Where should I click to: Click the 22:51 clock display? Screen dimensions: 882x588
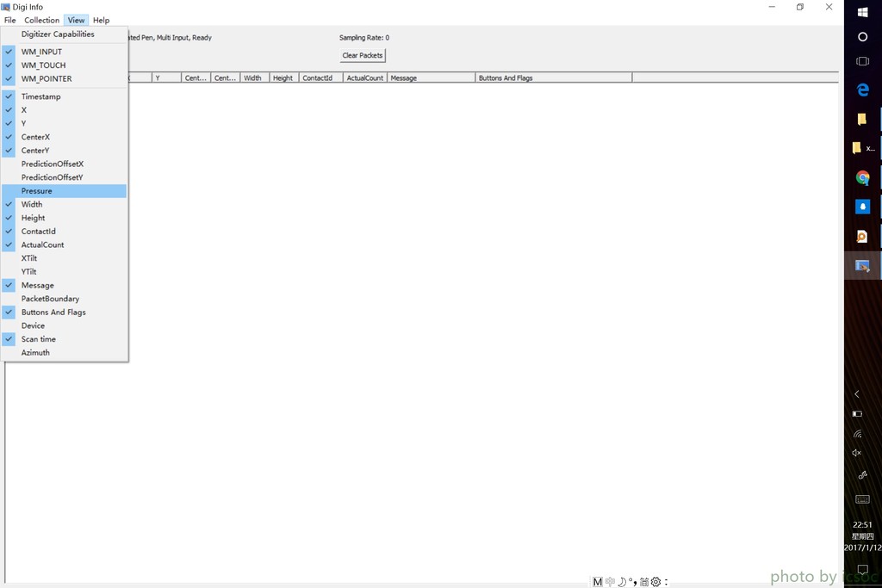coord(862,524)
